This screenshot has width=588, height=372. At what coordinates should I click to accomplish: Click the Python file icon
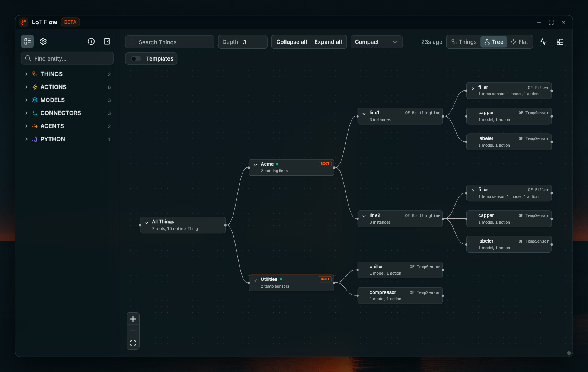tap(35, 139)
